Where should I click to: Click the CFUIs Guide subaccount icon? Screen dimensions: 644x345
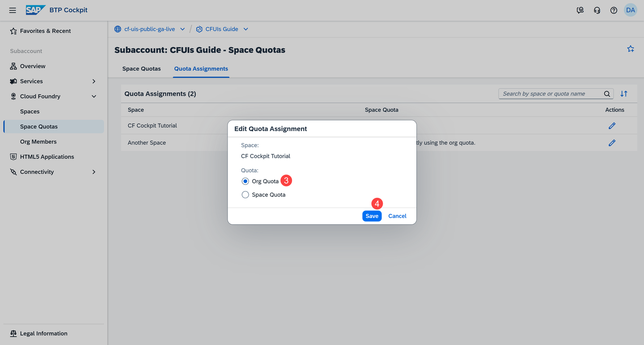[199, 29]
